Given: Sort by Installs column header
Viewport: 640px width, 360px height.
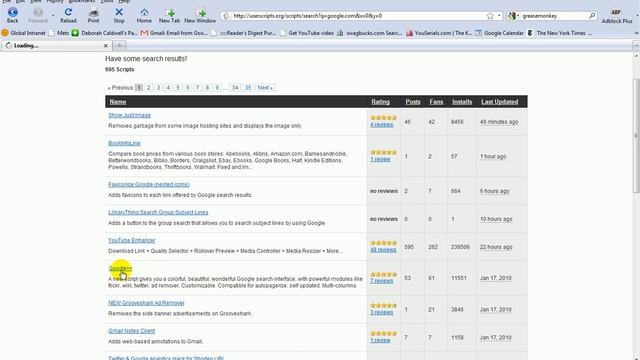Looking at the screenshot, I should click(x=462, y=102).
